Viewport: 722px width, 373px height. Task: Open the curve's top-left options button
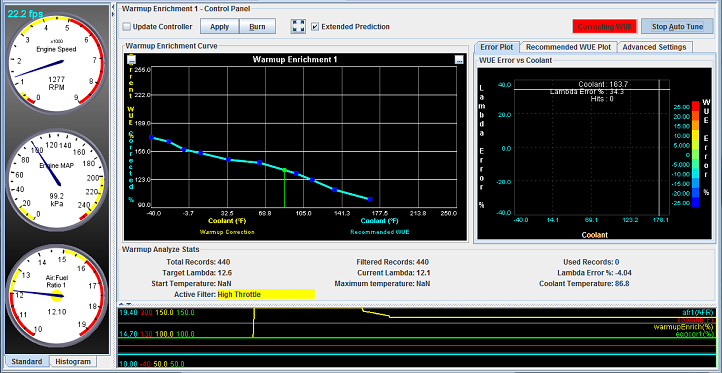point(132,59)
